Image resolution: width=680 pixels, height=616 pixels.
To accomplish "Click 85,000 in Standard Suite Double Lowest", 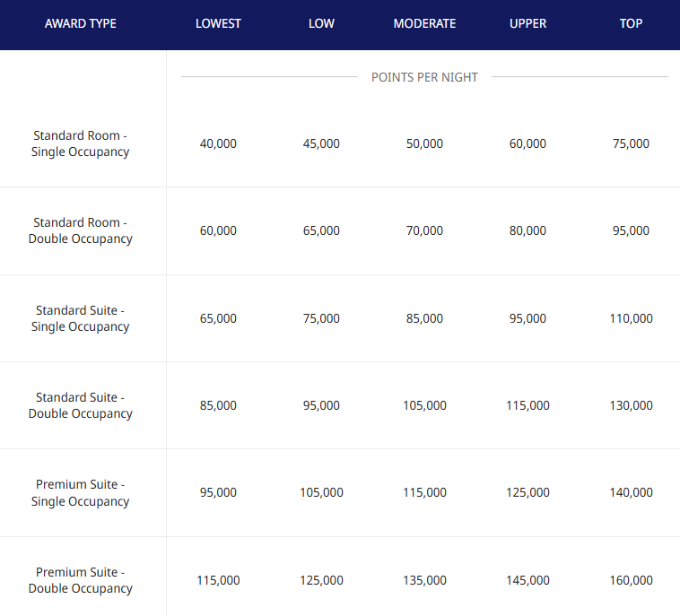I will (x=218, y=406).
